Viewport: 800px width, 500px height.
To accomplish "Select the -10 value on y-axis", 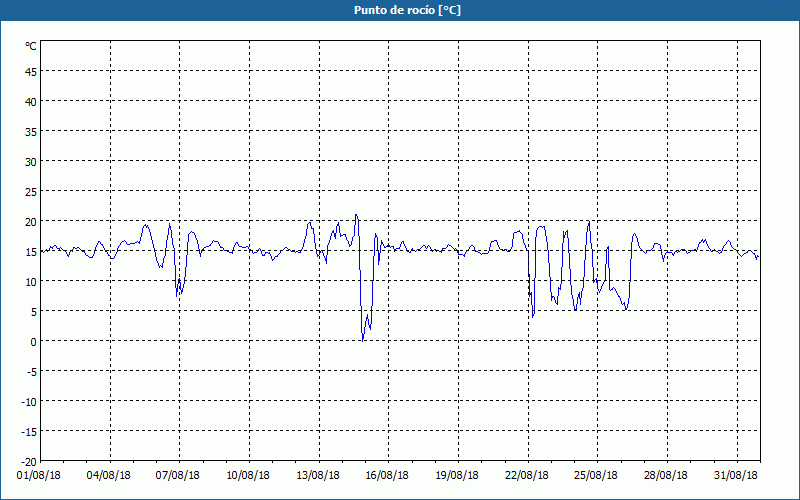I will click(29, 403).
